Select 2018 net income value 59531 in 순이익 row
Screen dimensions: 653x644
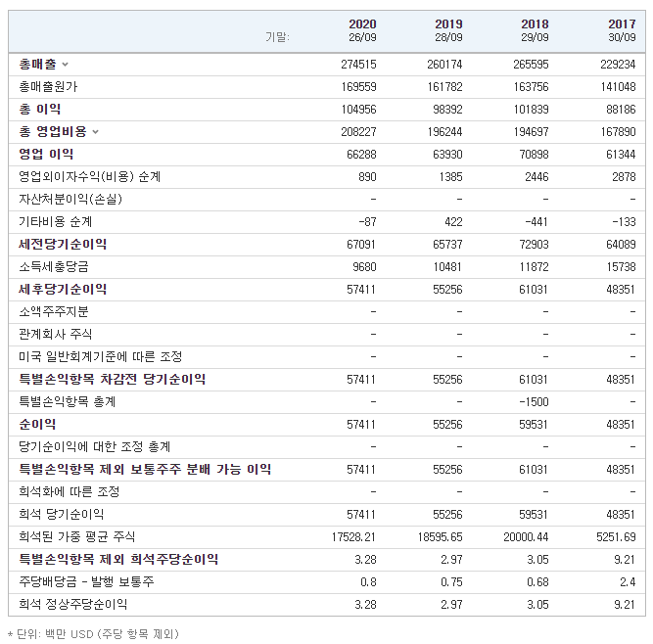[x=534, y=425]
